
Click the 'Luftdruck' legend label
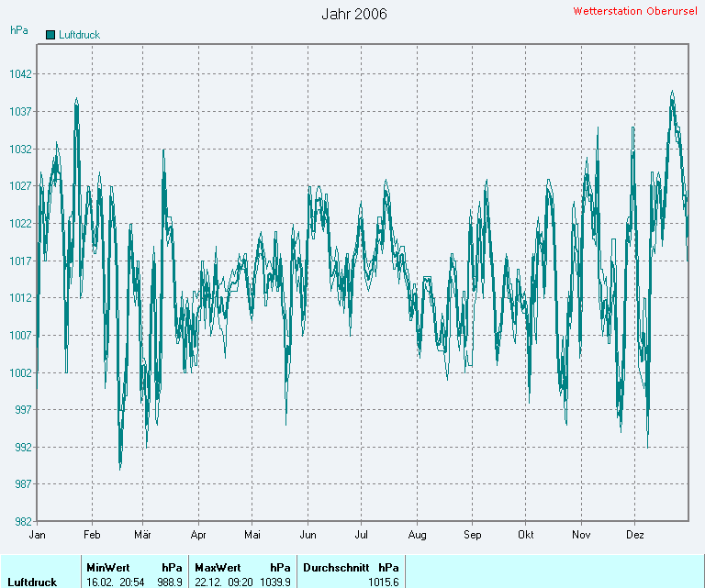(80, 35)
